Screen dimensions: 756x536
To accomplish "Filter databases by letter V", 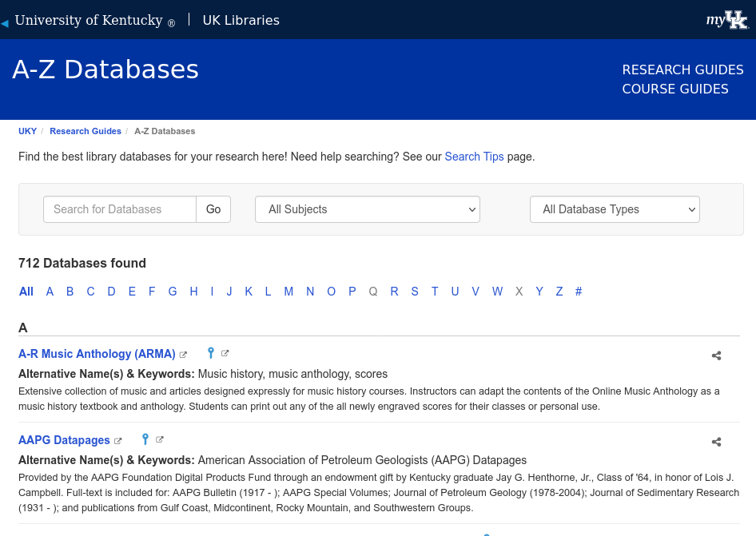I will click(475, 292).
